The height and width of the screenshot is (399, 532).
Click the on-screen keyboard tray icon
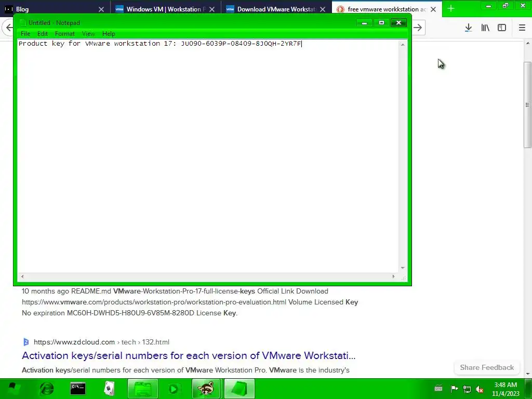pyautogui.click(x=438, y=389)
